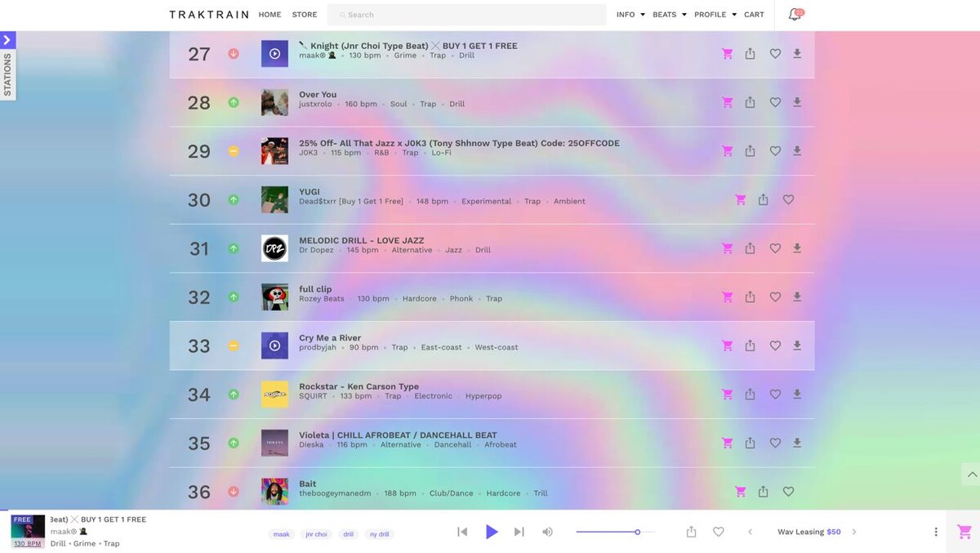Skip to next track in player
980x553 pixels.
point(519,532)
